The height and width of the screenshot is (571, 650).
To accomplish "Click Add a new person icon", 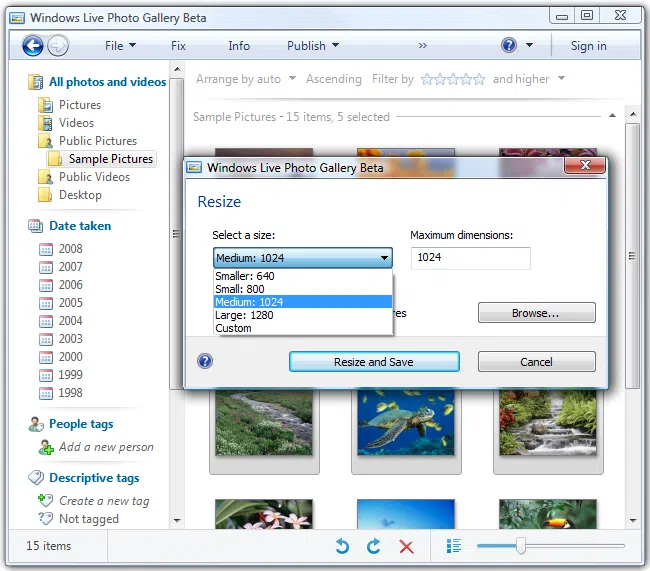I will [x=46, y=447].
